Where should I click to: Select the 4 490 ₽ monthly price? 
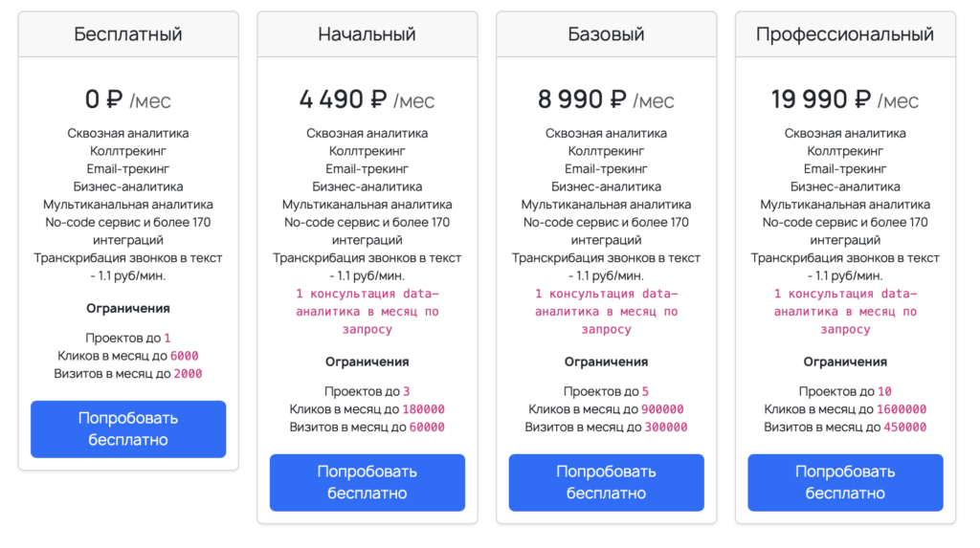point(367,99)
